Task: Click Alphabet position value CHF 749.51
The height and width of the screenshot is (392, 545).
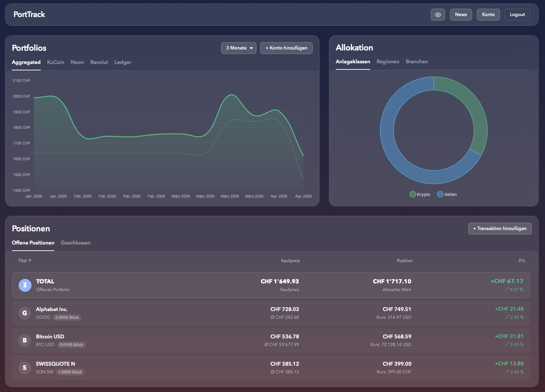Action: (397, 309)
